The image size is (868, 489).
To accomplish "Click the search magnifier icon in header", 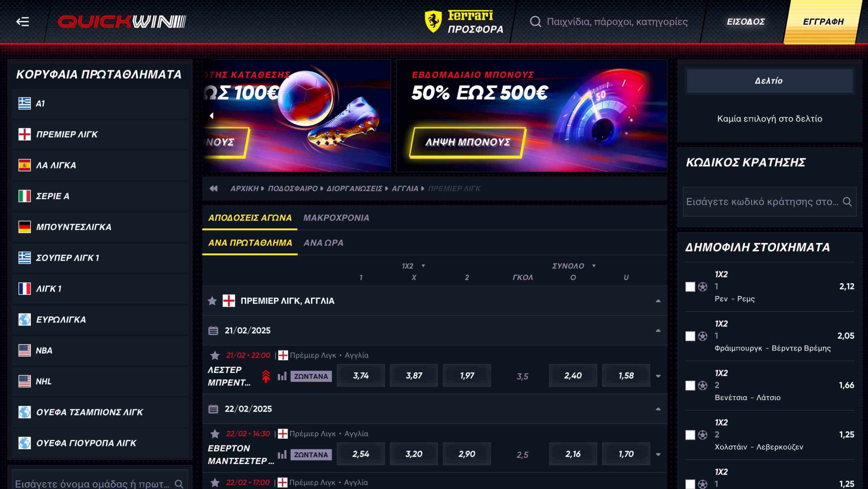I will click(535, 22).
